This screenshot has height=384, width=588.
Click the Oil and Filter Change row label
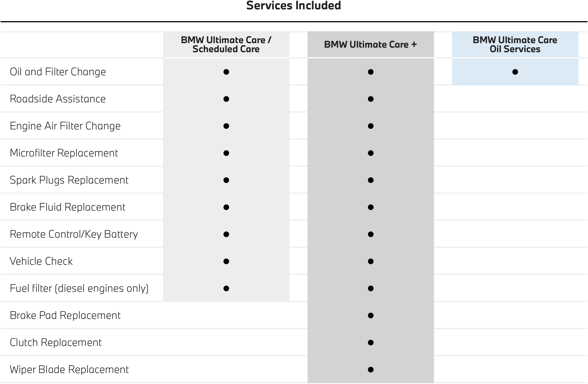pyautogui.click(x=58, y=72)
